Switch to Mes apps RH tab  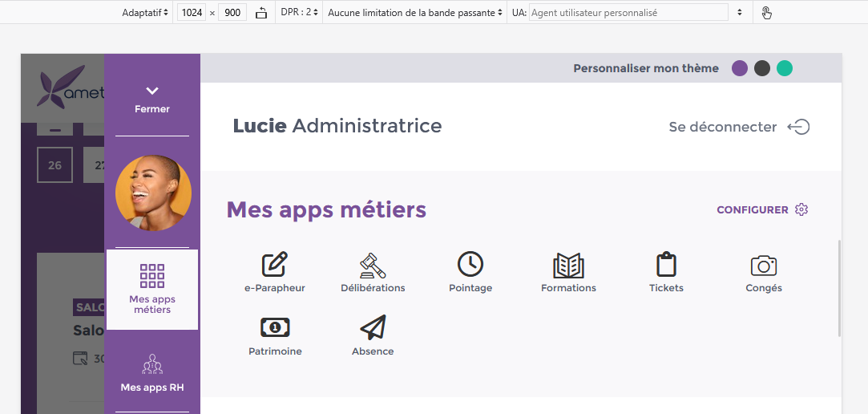click(x=152, y=373)
